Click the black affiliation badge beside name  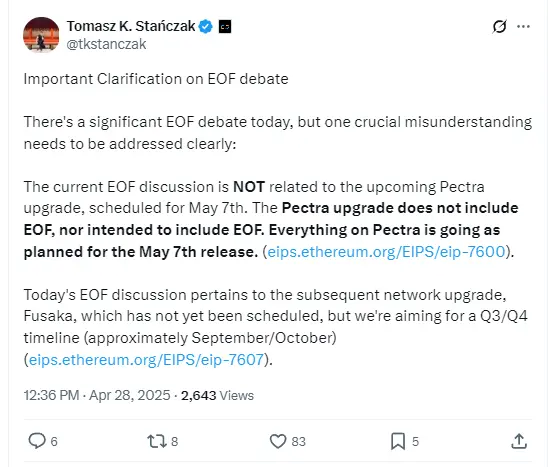[x=225, y=27]
